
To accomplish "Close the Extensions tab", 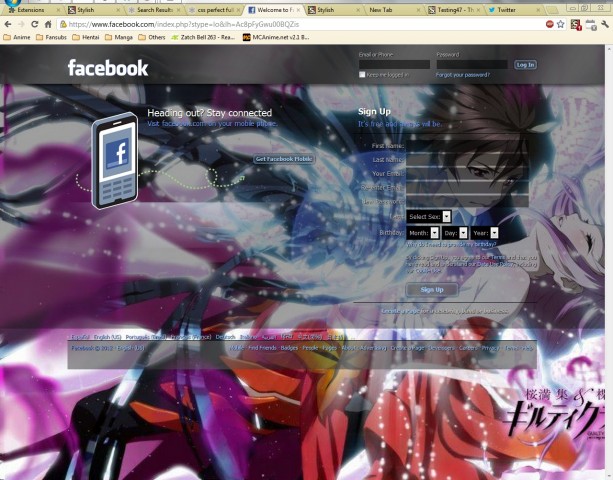I will pyautogui.click(x=58, y=10).
